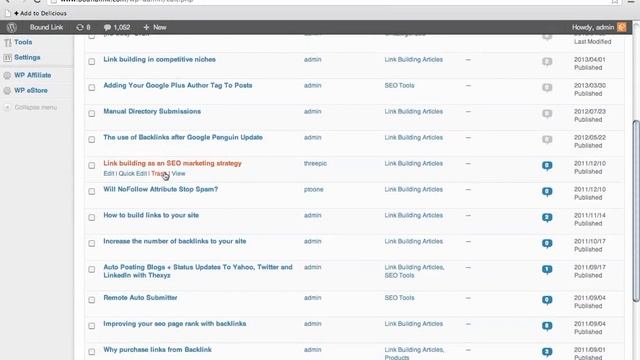The image size is (640, 360).
Task: Click View under the SEO marketing strategy post
Action: [178, 173]
